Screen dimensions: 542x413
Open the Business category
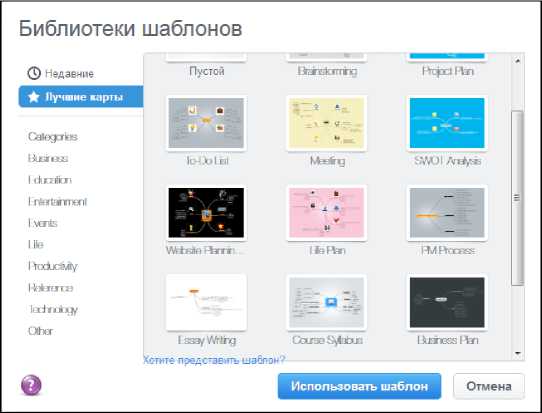click(x=48, y=158)
